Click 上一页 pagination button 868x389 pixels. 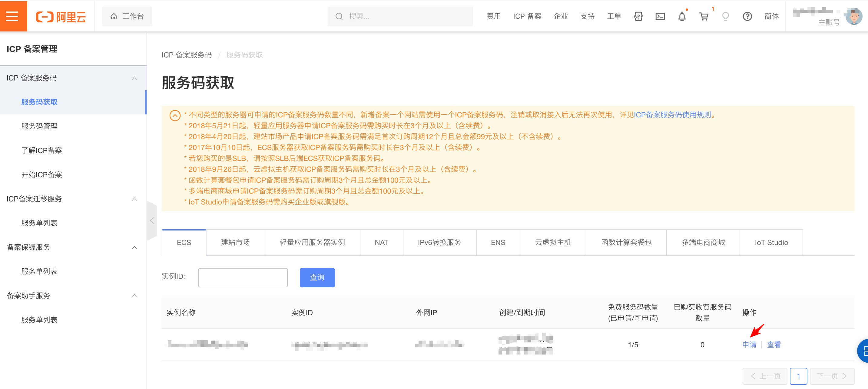tap(765, 376)
